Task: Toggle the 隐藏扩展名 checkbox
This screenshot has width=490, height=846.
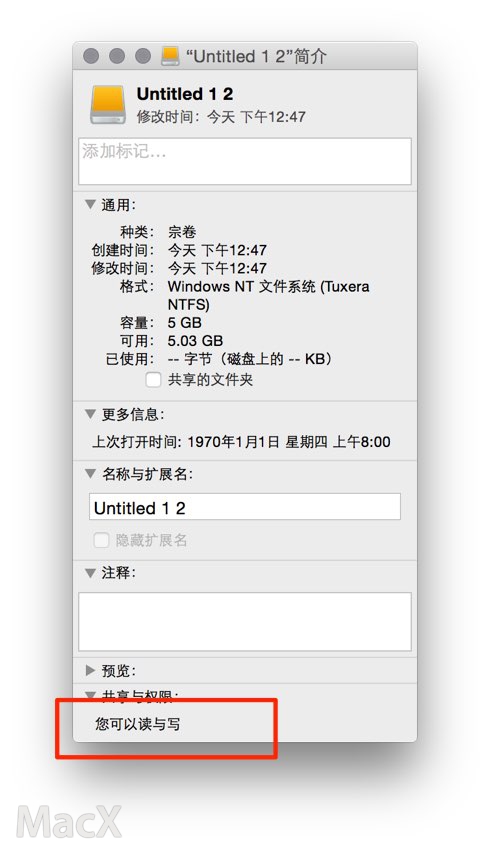Action: tap(101, 540)
